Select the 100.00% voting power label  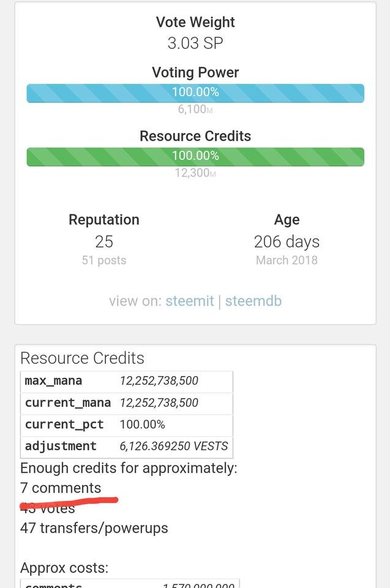click(195, 92)
